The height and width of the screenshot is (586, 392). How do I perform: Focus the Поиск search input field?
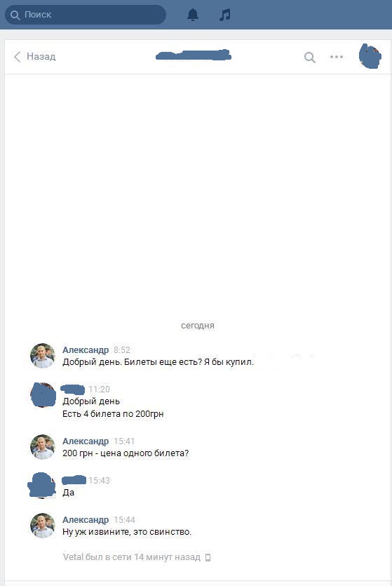pyautogui.click(x=86, y=15)
